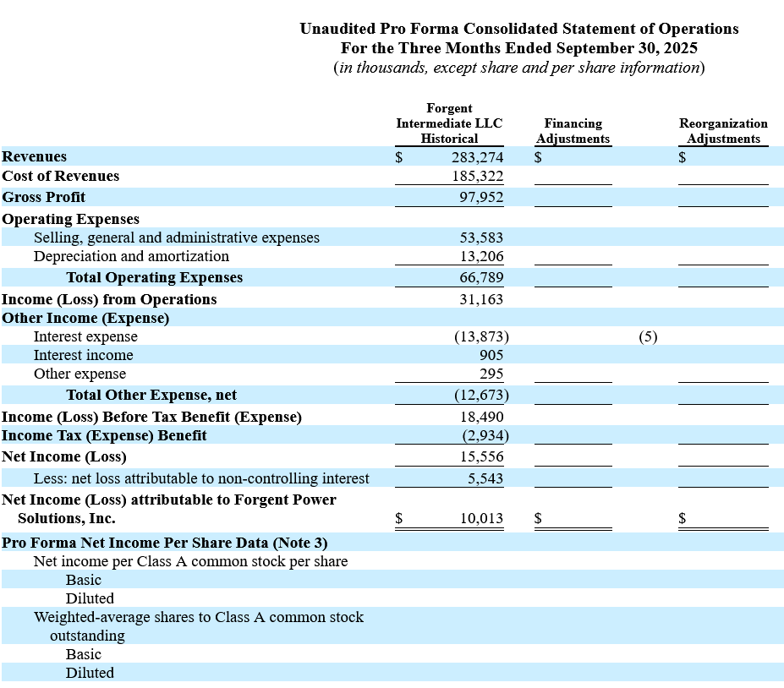Click the final net income figure 10,013
The height and width of the screenshot is (688, 784).
point(481,518)
